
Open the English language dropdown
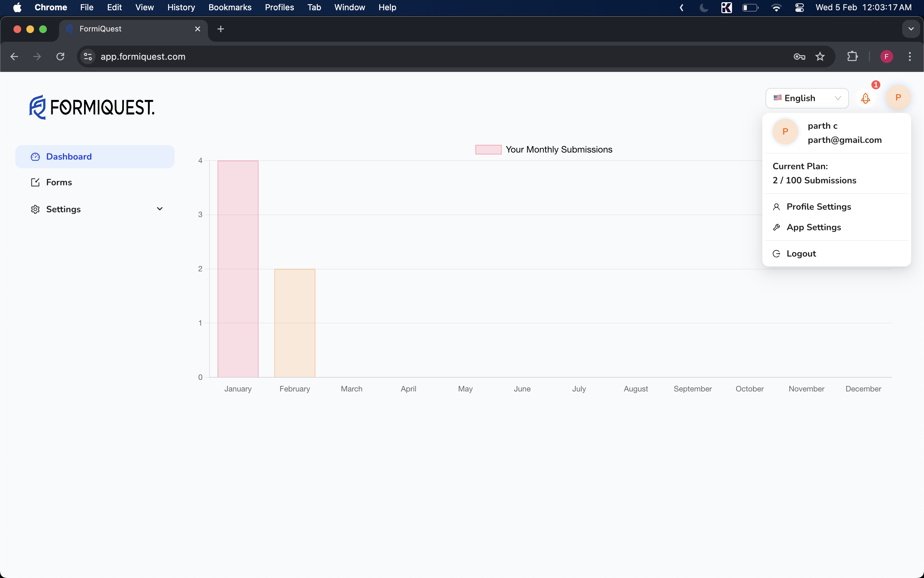(x=807, y=98)
